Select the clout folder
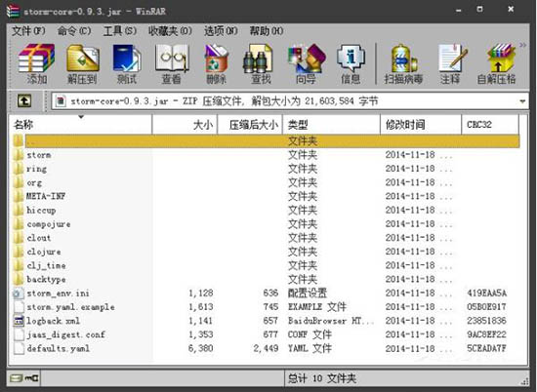Viewport: 537px width, 392px height. point(39,238)
